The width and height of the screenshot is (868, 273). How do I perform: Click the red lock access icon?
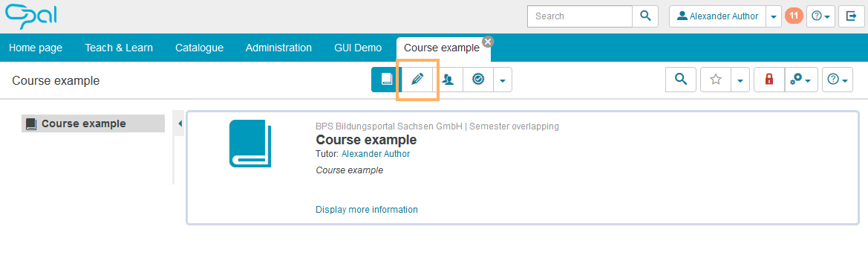point(769,80)
